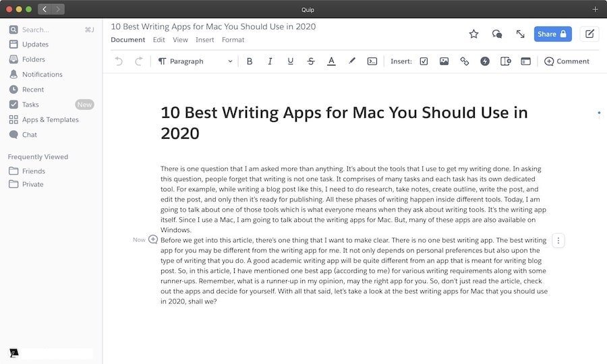
Task: Create new document with compose icon
Action: (589, 34)
